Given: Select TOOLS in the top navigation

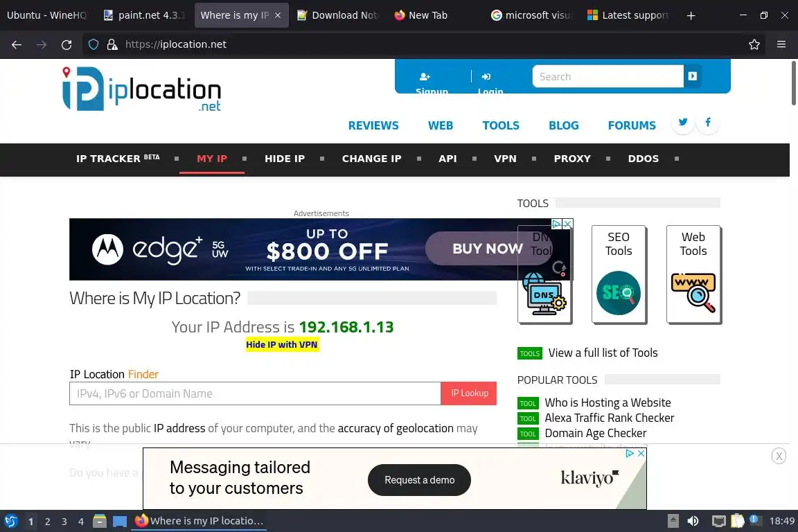Looking at the screenshot, I should click(501, 125).
